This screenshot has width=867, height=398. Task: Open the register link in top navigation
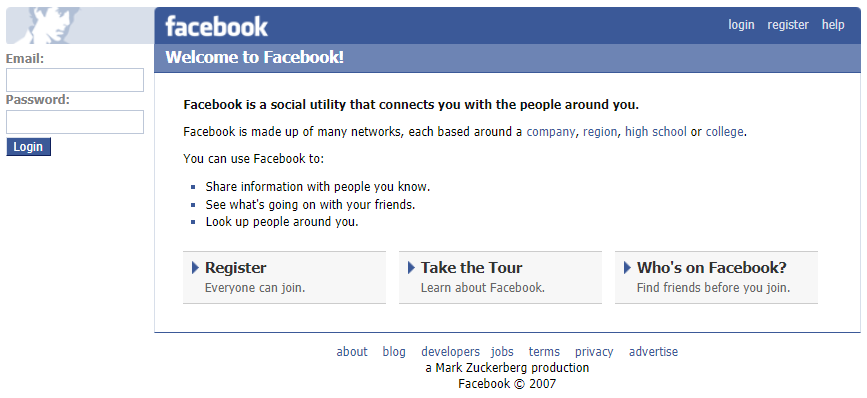788,25
